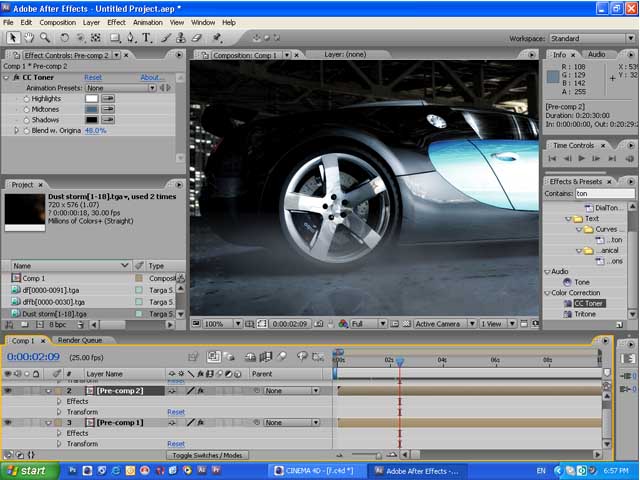Select the Rectangular Mask tool
Viewport: 640px width, 480px height.
click(115, 38)
